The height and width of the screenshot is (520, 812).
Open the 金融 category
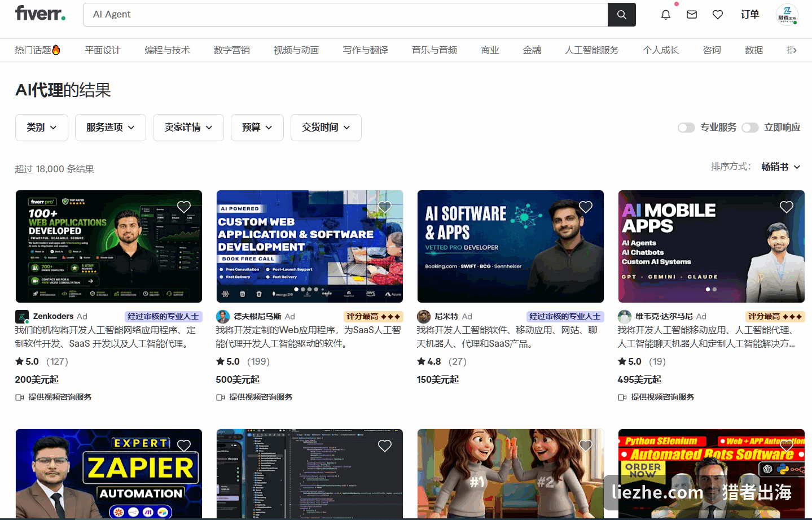[532, 50]
